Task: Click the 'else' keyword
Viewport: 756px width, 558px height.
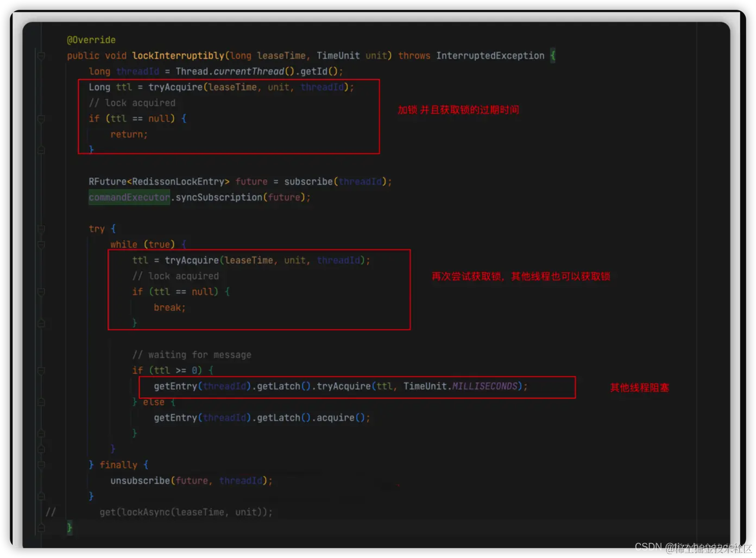Action: 154,402
